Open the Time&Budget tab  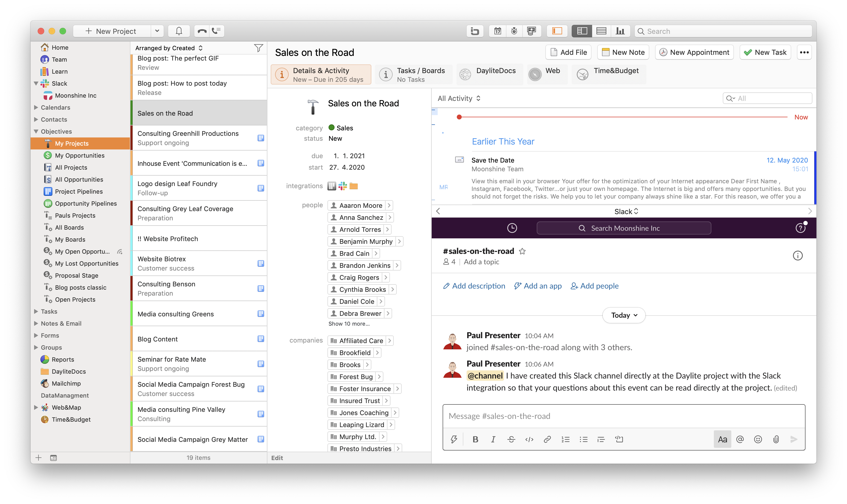click(608, 74)
